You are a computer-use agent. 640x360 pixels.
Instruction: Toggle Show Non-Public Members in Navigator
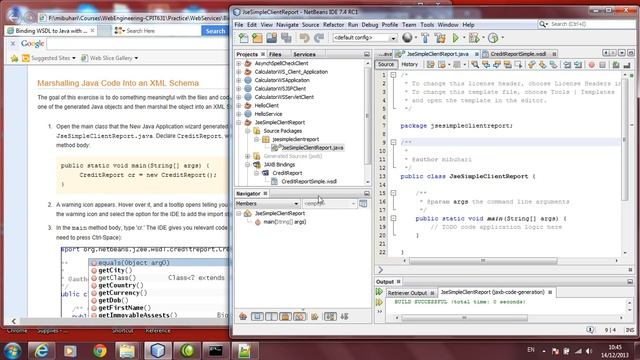285,317
